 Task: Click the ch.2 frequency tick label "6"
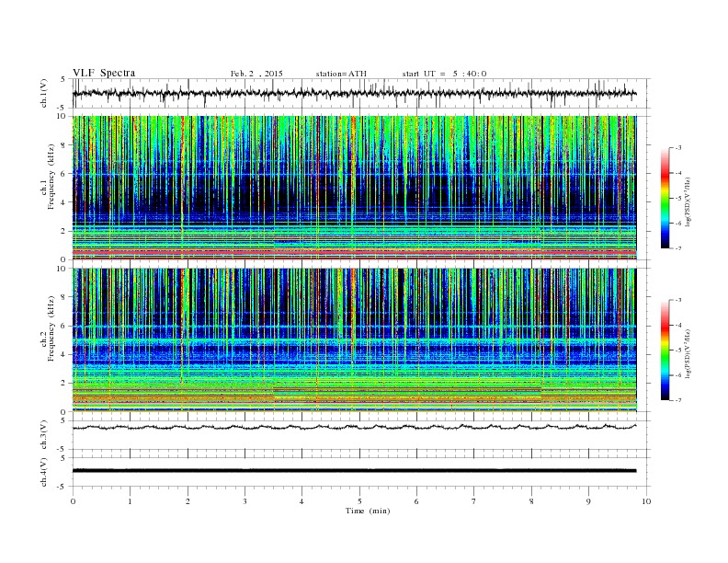point(64,326)
